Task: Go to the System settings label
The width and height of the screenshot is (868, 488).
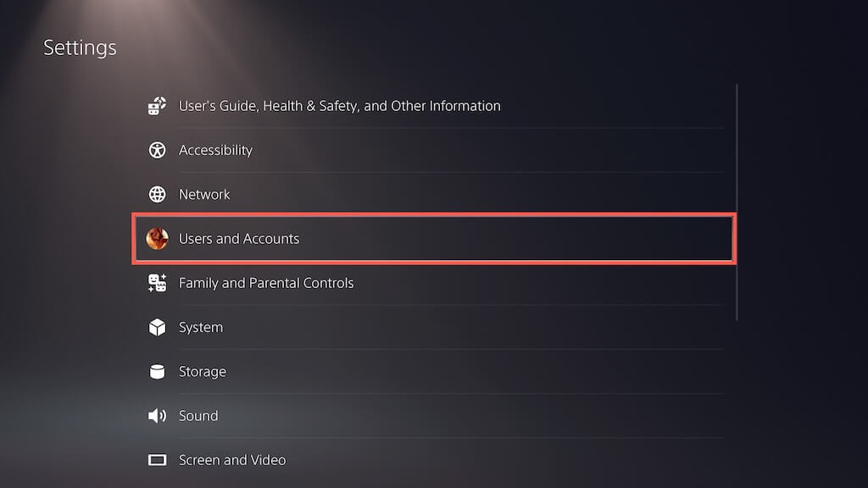Action: click(201, 327)
